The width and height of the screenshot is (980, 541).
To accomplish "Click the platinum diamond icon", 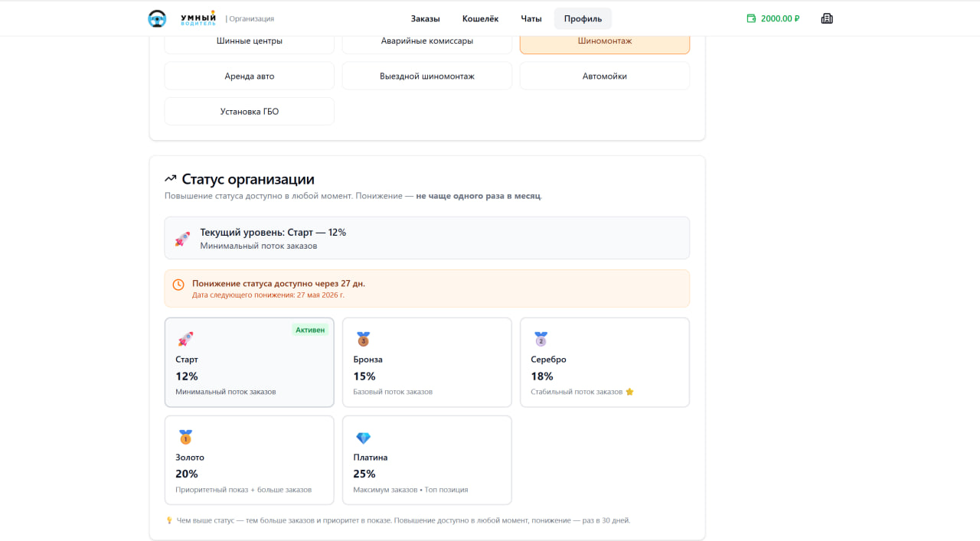I will (x=363, y=438).
